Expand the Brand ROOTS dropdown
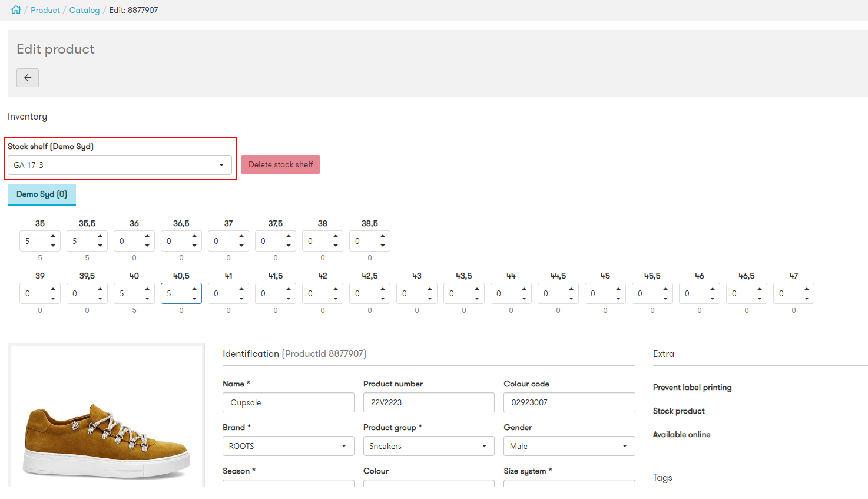Image resolution: width=868 pixels, height=499 pixels. coord(289,446)
